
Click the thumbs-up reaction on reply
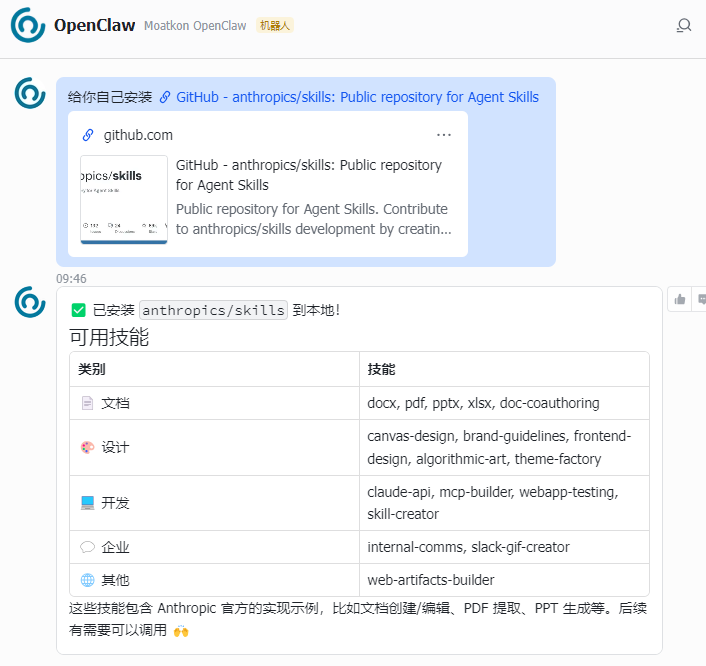tap(680, 299)
